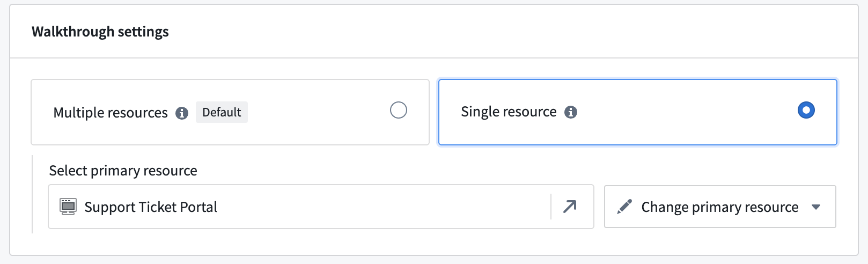Viewport: 868px width, 264px height.
Task: Click info icon next to Multiple resources
Action: pyautogui.click(x=182, y=113)
